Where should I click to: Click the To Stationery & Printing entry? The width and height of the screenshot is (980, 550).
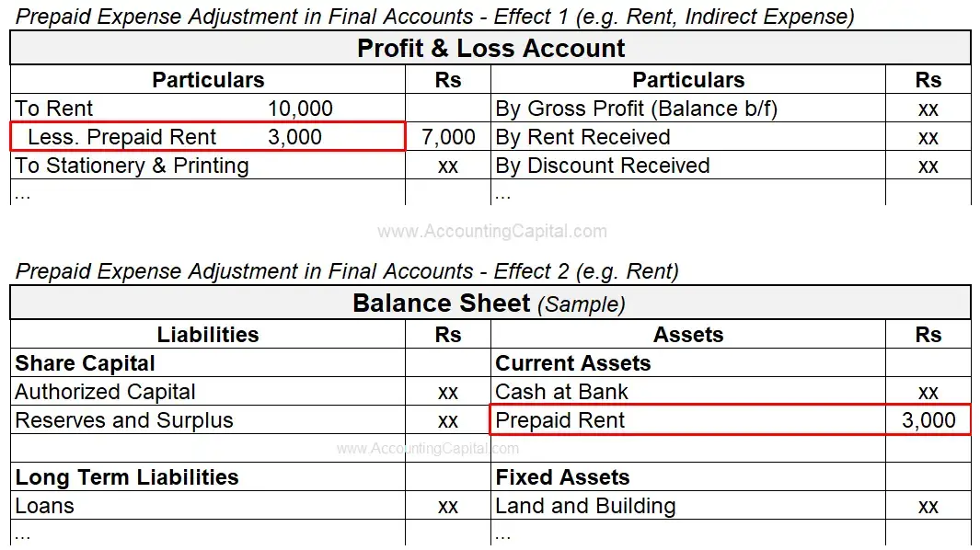pos(132,166)
